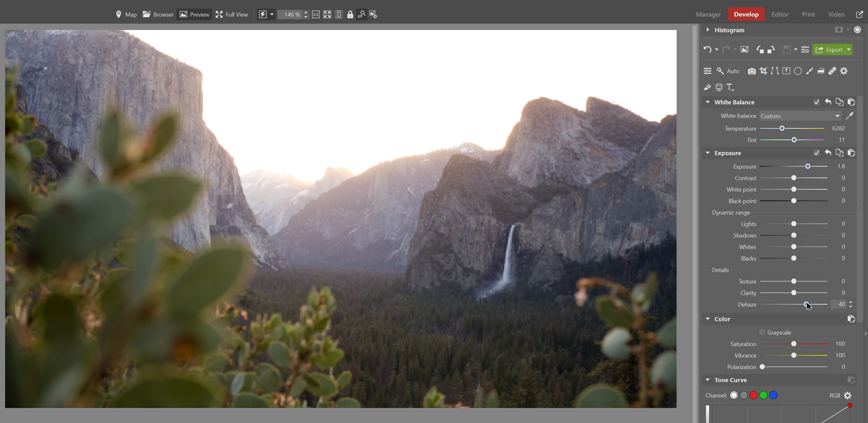This screenshot has width=868, height=423.
Task: Select the clone stamp brush tool
Action: coord(707,87)
